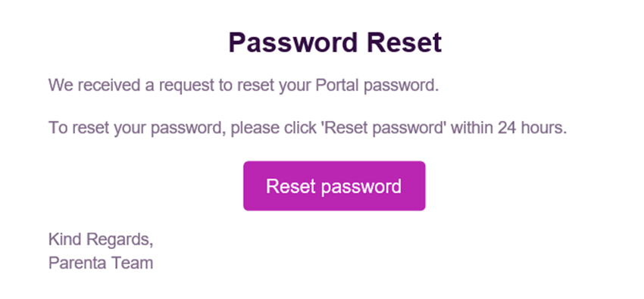
Task: Click the word 'Reset' on the button
Action: point(291,185)
